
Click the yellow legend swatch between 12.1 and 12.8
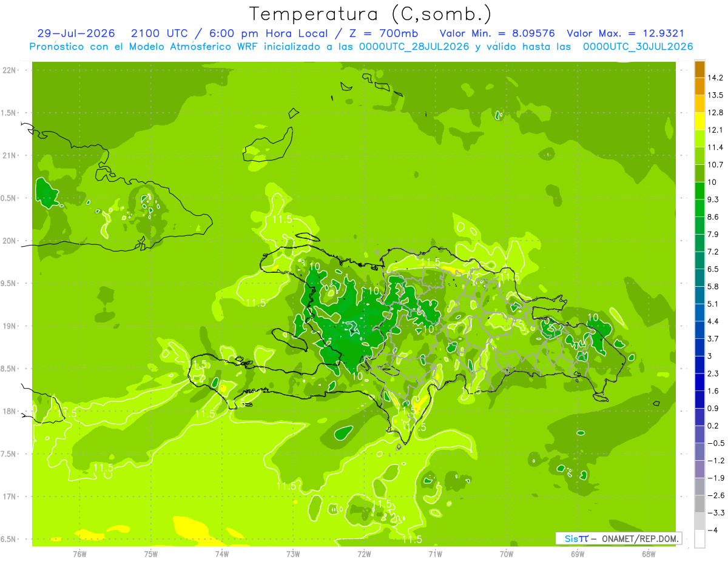[699, 121]
